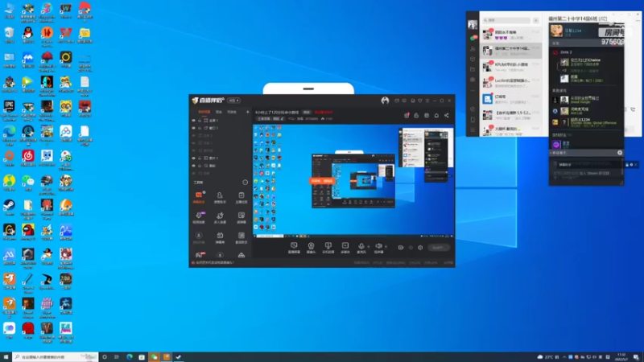Edit the stream title with the pencil icon
644x362 pixels.
click(283, 118)
